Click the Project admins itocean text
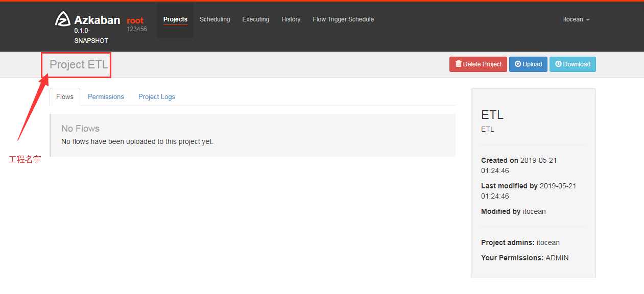644x294 pixels. 520,242
